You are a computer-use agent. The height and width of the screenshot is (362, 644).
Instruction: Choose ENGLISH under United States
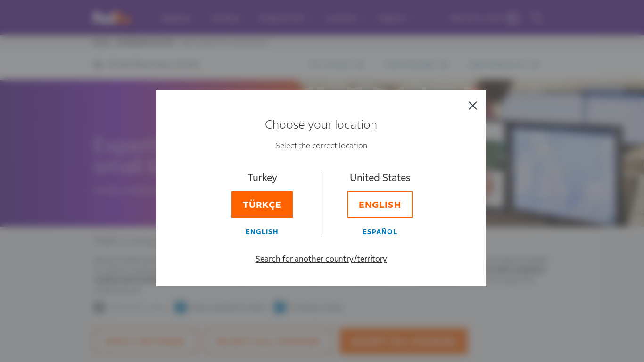click(380, 205)
